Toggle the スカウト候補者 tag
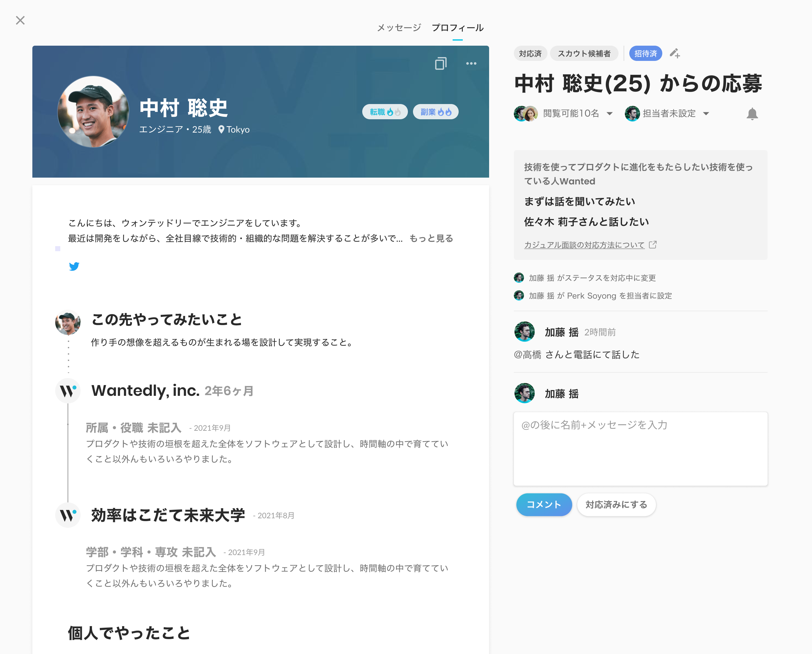 click(x=584, y=54)
